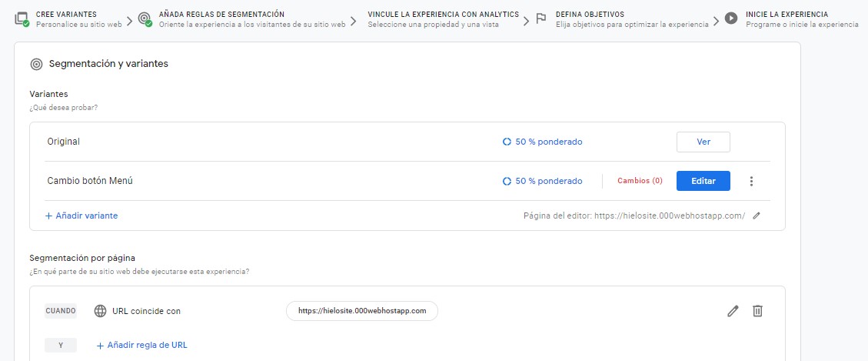The image size is (868, 361).
Task: Edit the URL rule with pencil icon
Action: (x=733, y=311)
